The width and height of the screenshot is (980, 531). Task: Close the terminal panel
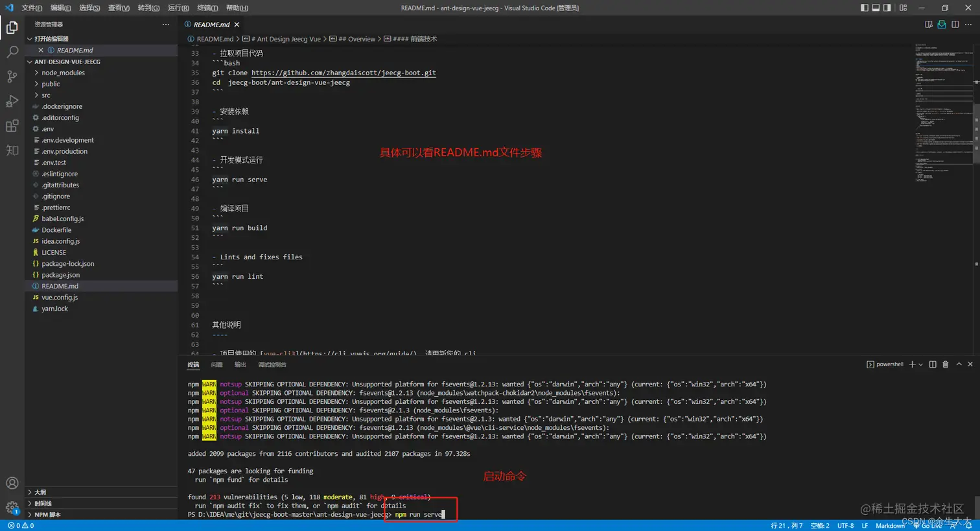[970, 364]
